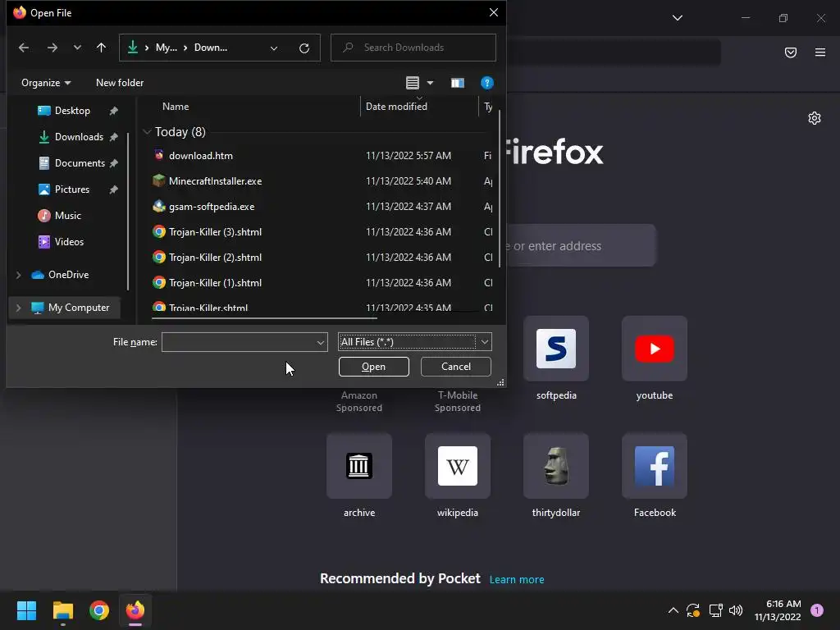
Task: Unpin Desktop using its pin icon
Action: [113, 111]
